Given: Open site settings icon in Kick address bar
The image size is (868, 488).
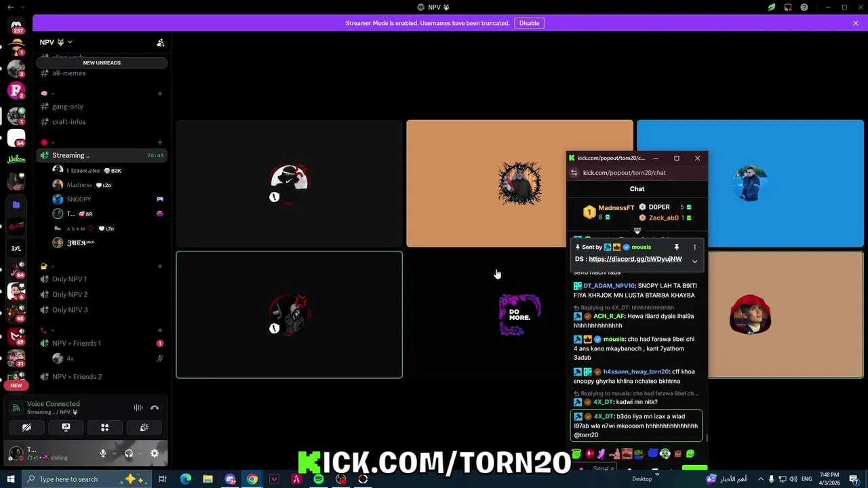Looking at the screenshot, I should pos(574,173).
